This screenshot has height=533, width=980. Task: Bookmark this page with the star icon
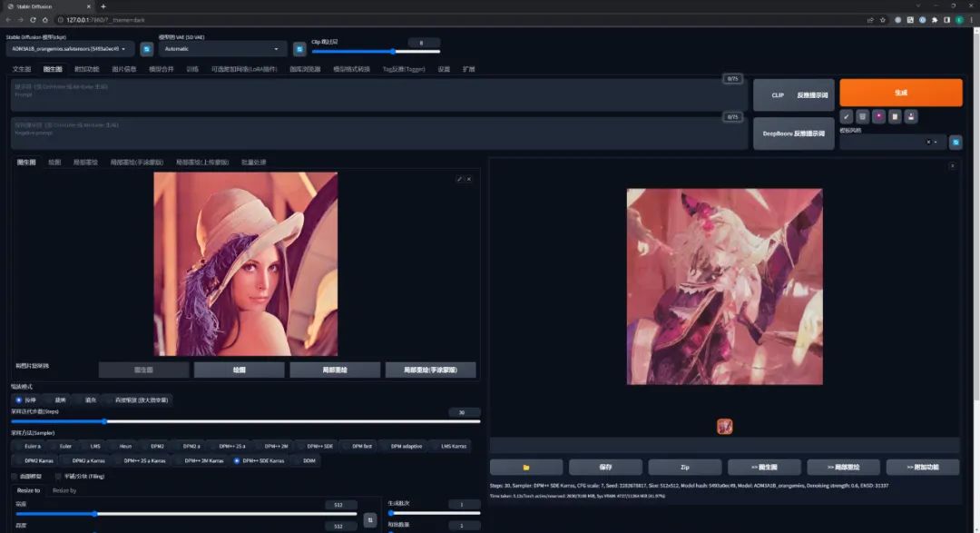(x=883, y=20)
